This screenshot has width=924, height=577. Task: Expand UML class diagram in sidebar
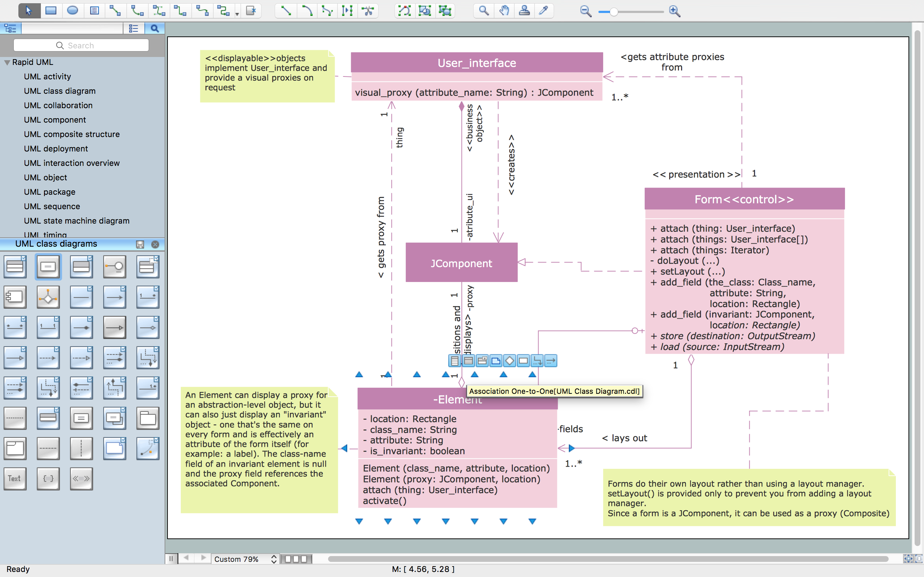60,91
